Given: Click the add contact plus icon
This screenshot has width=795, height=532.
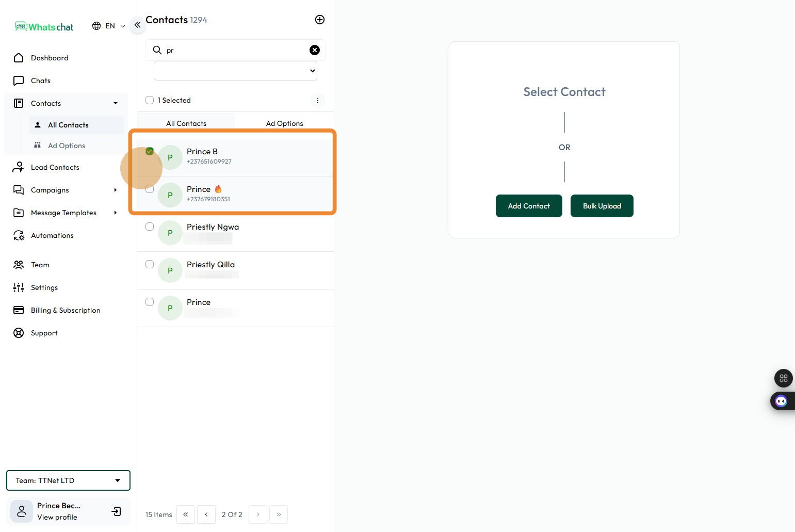Looking at the screenshot, I should point(320,20).
